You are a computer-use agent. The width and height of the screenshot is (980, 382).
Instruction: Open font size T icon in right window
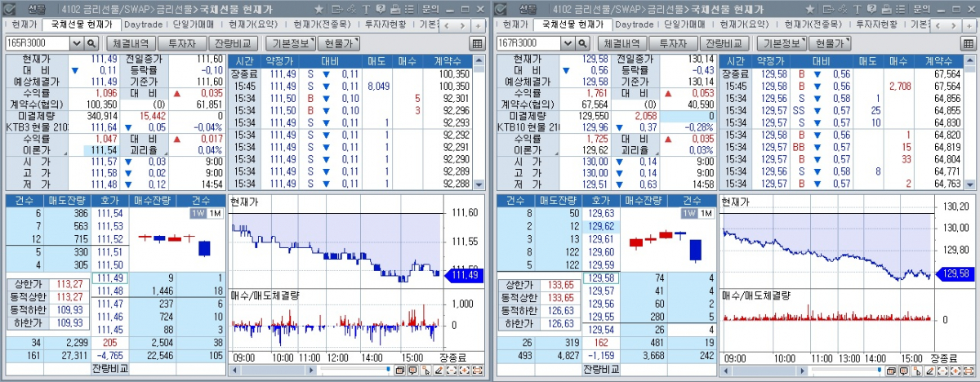click(x=857, y=9)
